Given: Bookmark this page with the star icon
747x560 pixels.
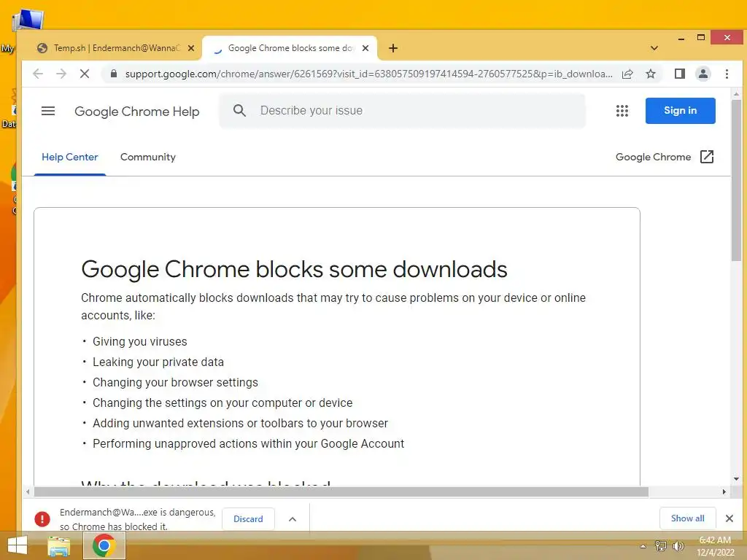Looking at the screenshot, I should pos(650,74).
